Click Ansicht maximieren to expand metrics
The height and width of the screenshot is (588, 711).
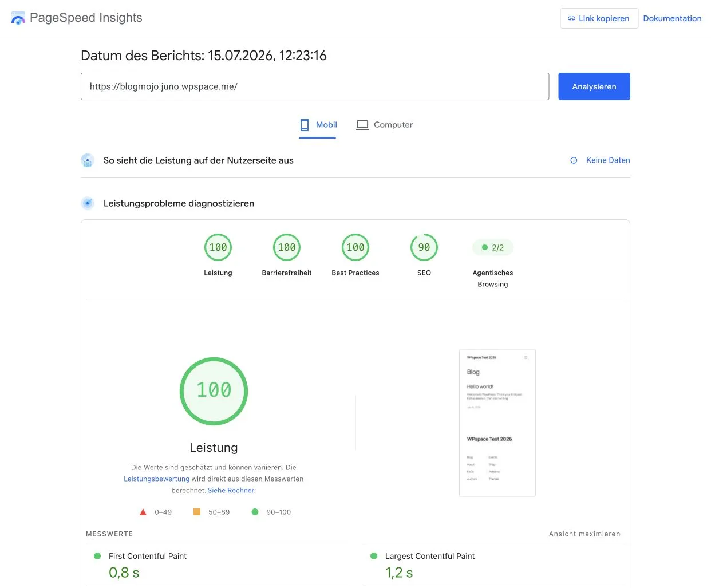(584, 534)
